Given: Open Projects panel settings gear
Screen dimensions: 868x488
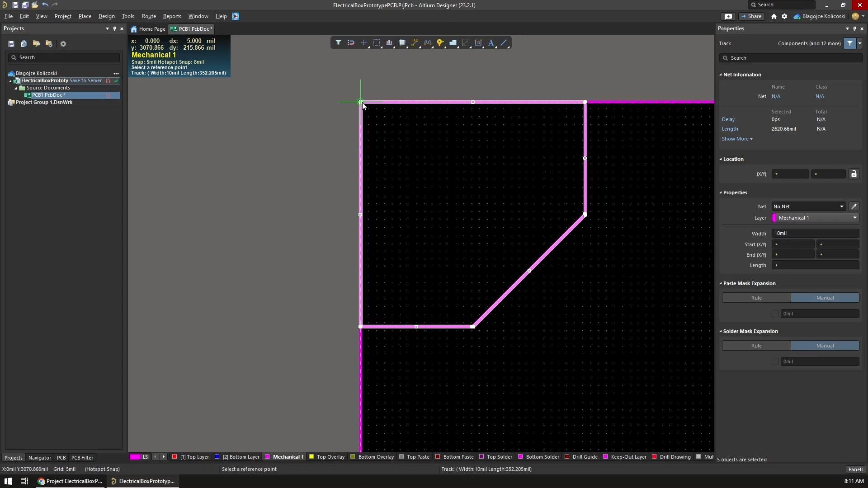Looking at the screenshot, I should tap(63, 43).
